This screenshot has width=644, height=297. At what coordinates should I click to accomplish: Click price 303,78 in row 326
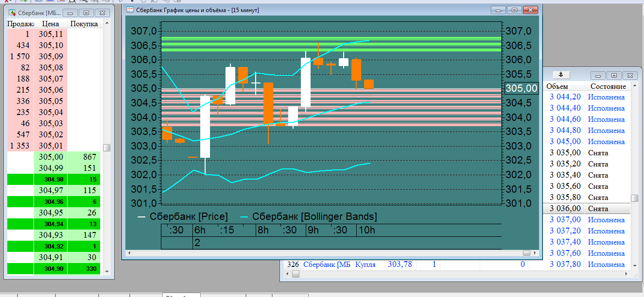[x=400, y=264]
